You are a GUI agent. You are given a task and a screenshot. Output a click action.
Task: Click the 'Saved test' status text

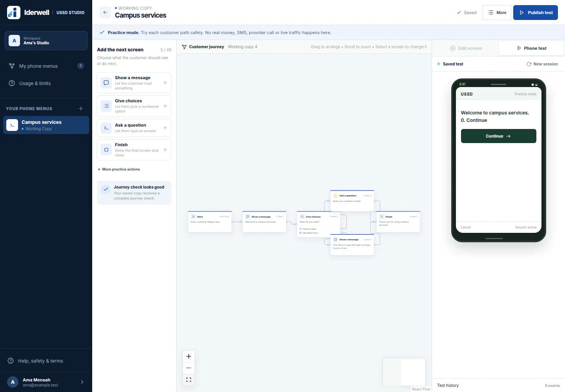(453, 64)
